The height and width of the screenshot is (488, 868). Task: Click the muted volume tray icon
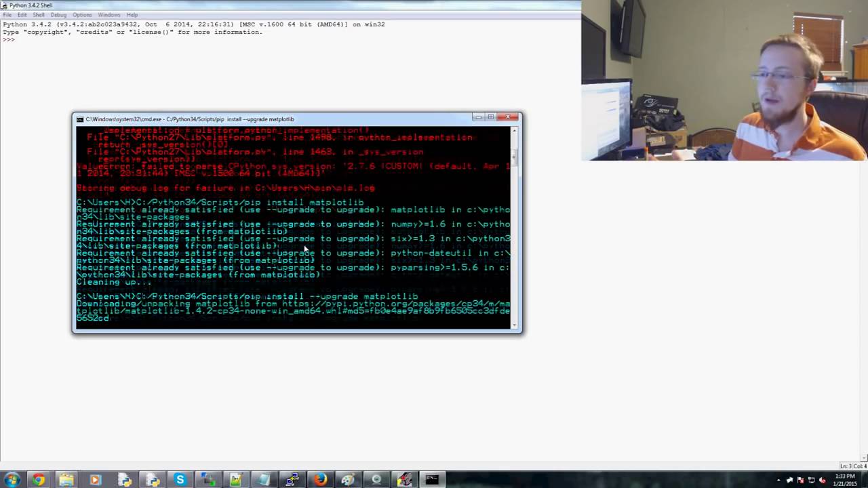point(823,480)
